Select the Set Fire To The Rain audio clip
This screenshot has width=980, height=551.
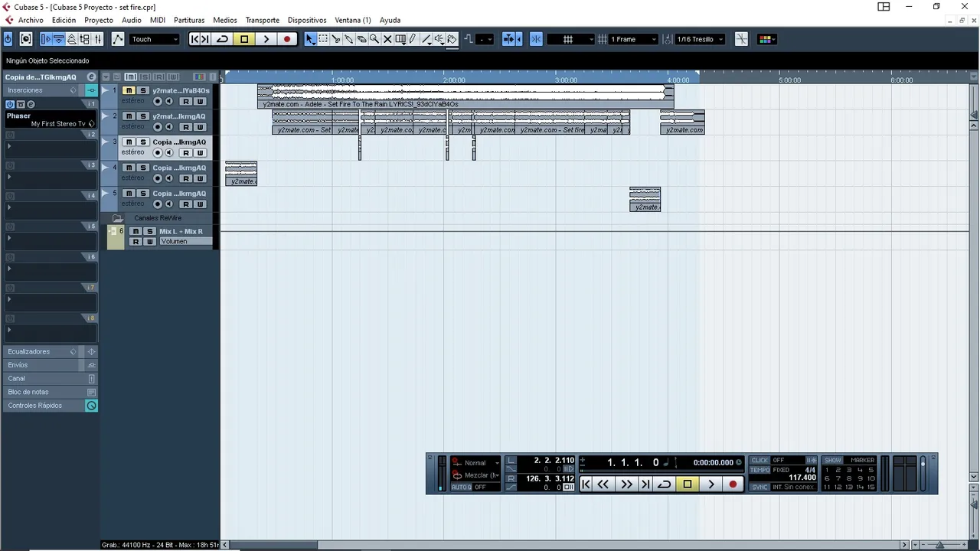465,96
